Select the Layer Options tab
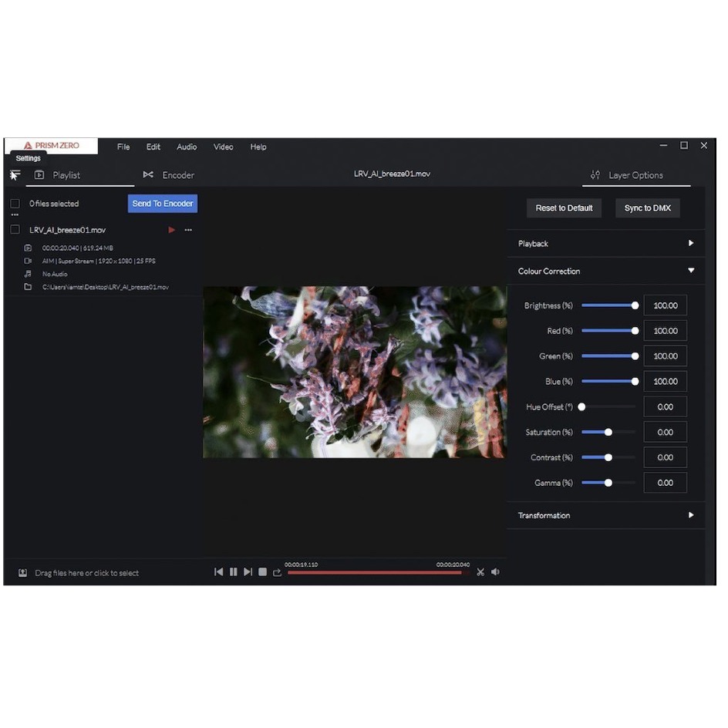 pos(636,175)
